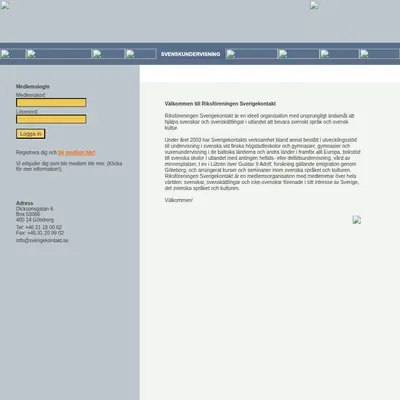This screenshot has height=400, width=400.
Task: Focus the Medlemskod input field
Action: tap(51, 103)
